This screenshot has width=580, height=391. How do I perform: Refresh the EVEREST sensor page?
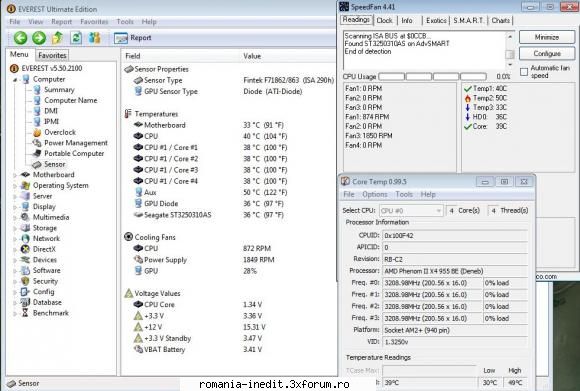[x=76, y=38]
